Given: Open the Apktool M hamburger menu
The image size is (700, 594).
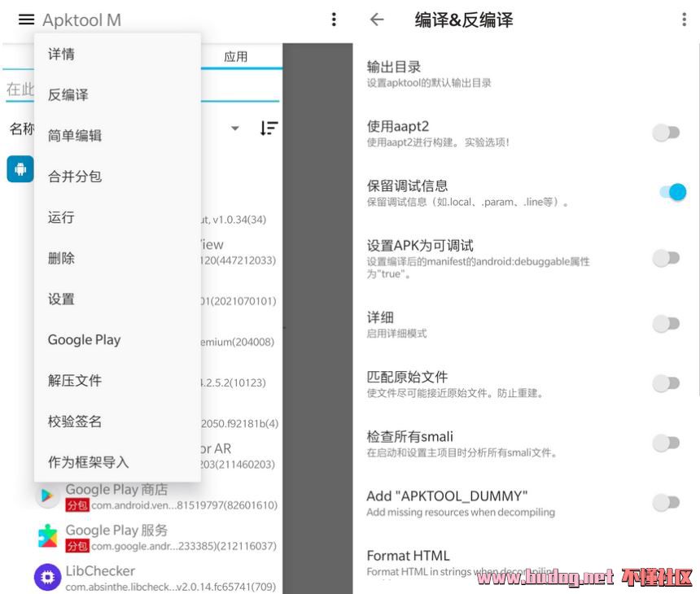Looking at the screenshot, I should (26, 20).
